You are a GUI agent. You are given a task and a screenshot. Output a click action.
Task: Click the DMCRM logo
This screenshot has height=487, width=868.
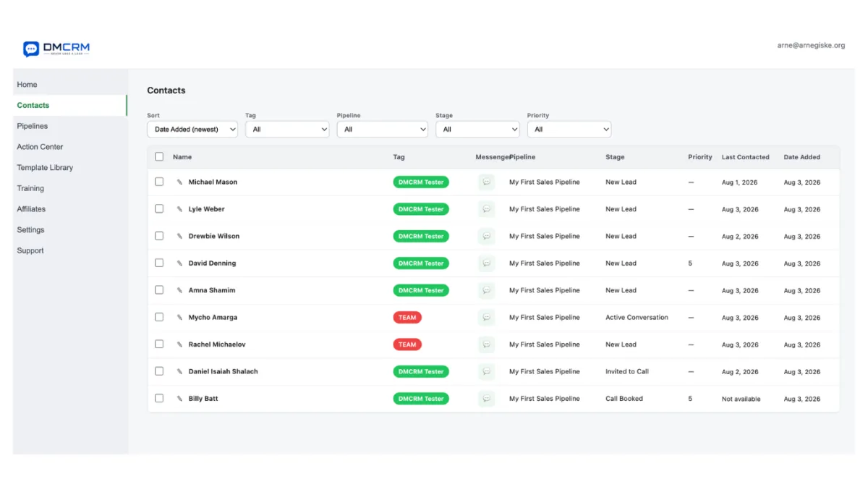[56, 48]
